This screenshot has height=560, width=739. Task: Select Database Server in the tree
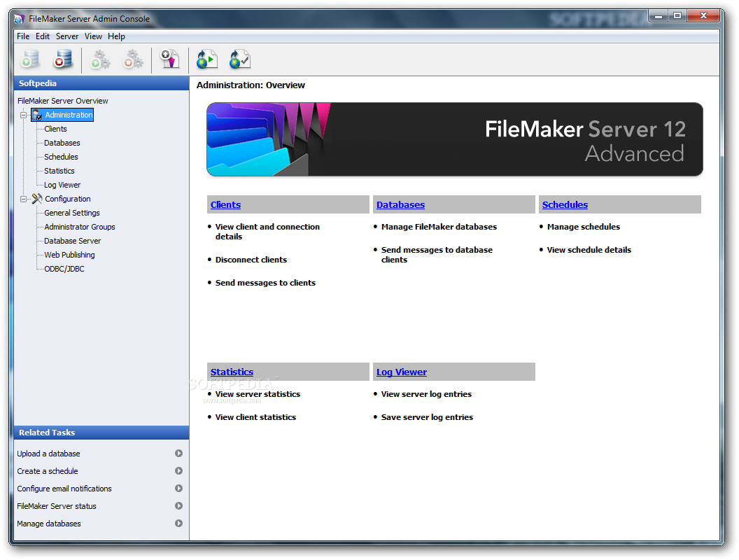pyautogui.click(x=73, y=241)
